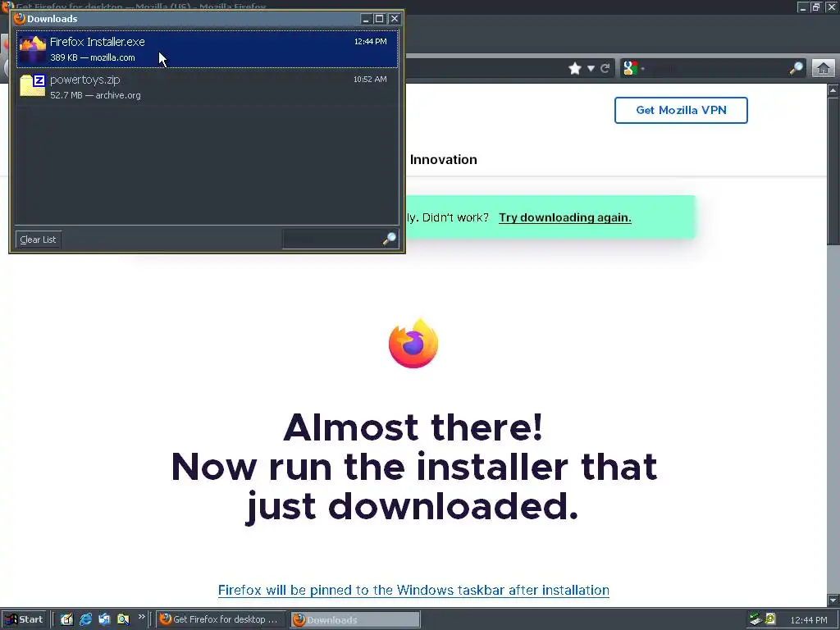The image size is (840, 630).
Task: Click the taskbar clock showing 12:44 PM
Action: [809, 620]
